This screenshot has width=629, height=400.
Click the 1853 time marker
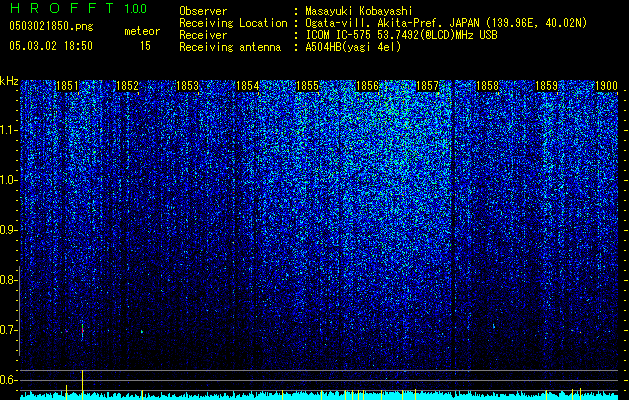[187, 86]
